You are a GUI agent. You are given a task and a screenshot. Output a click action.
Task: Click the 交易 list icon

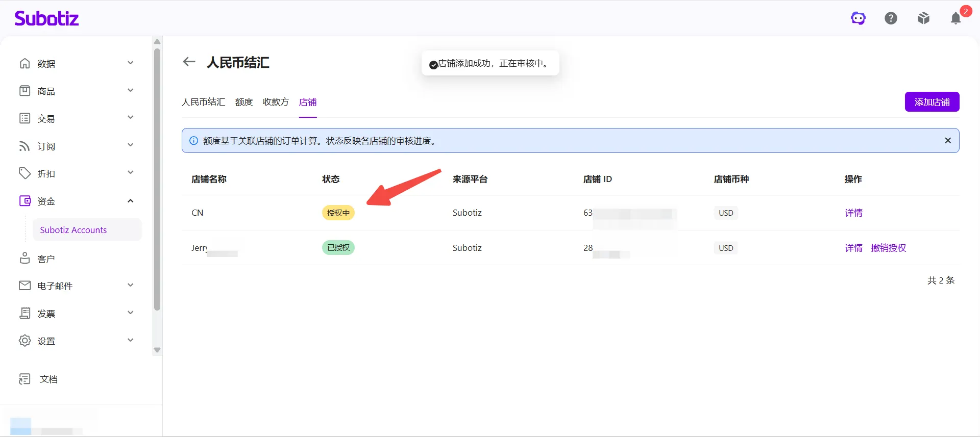coord(24,118)
